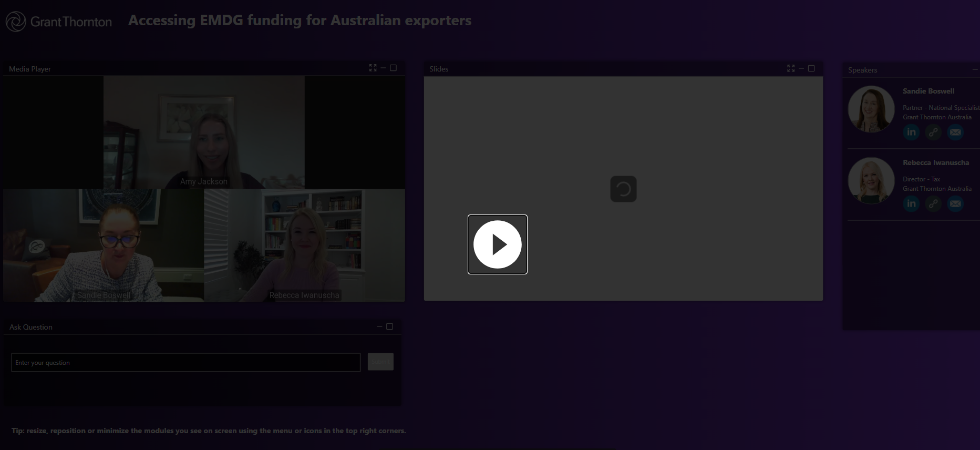Click Sandie Boswell's web link icon
980x450 pixels.
click(933, 132)
